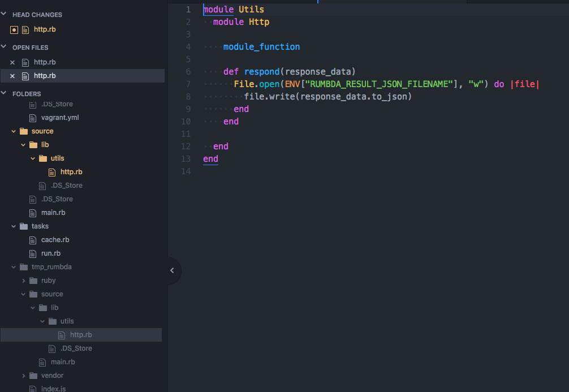Click line number 7 in the gutter
The height and width of the screenshot is (392, 569).
tap(188, 84)
